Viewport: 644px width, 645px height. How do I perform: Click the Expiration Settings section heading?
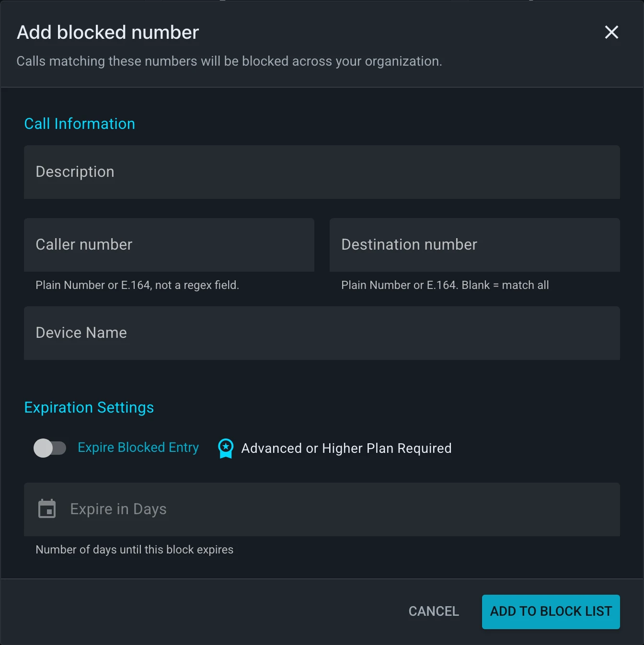89,407
